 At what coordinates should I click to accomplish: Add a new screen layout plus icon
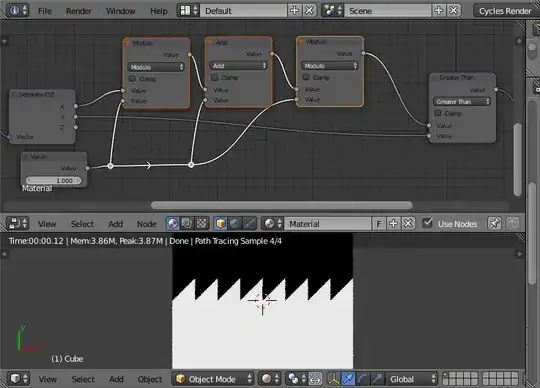click(x=294, y=11)
